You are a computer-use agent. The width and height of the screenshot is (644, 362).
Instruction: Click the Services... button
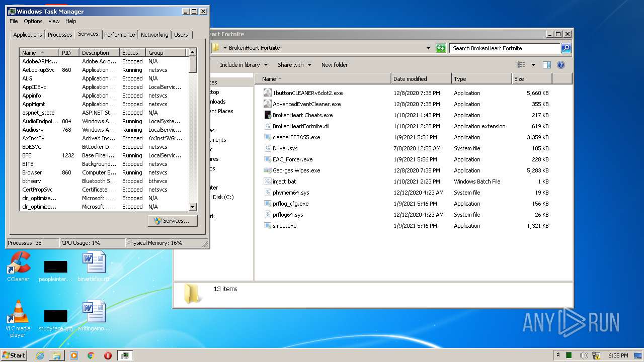[173, 221]
